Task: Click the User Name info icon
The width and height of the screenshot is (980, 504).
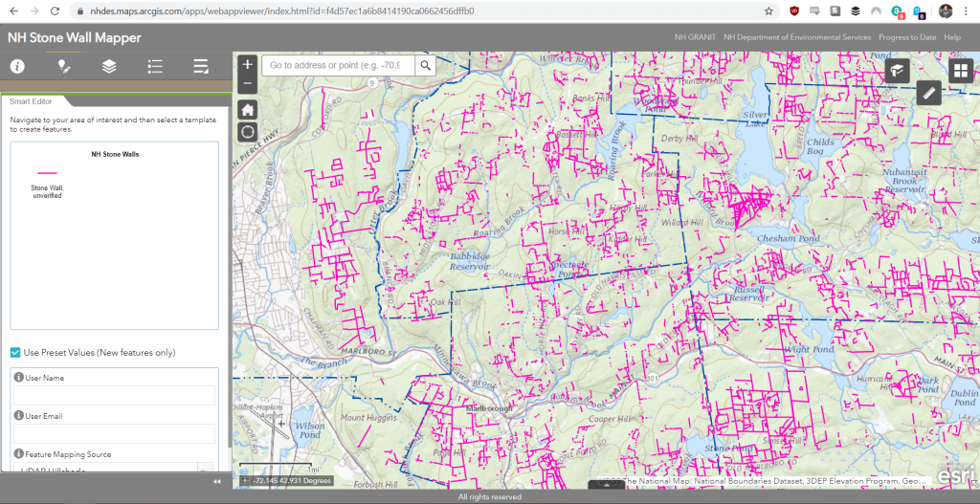Action: click(x=19, y=377)
